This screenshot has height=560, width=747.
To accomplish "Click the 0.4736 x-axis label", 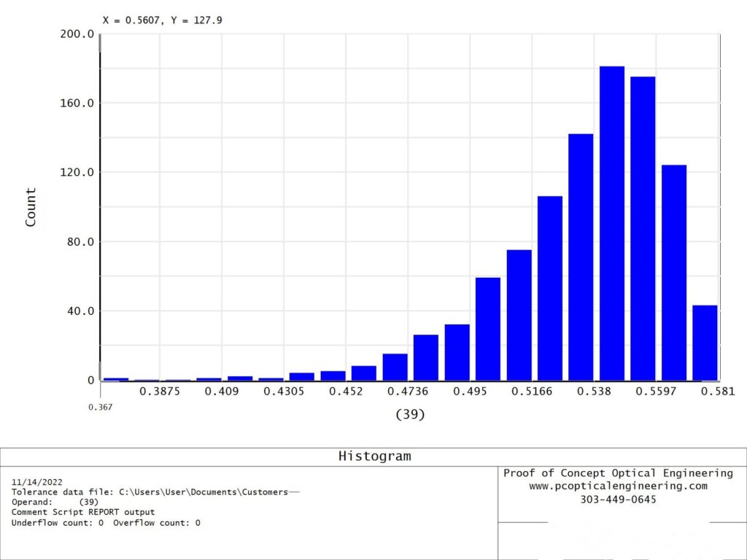I will 408,392.
